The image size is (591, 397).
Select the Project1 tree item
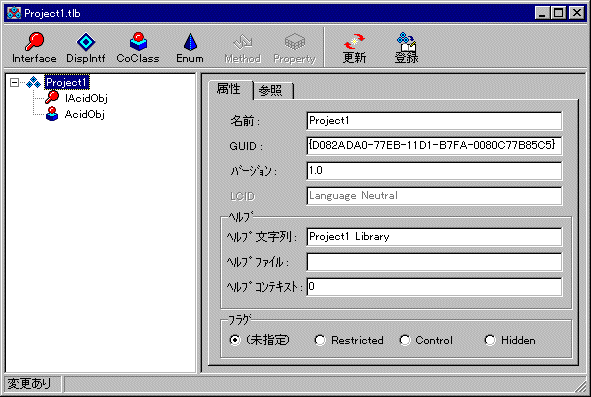[x=67, y=82]
